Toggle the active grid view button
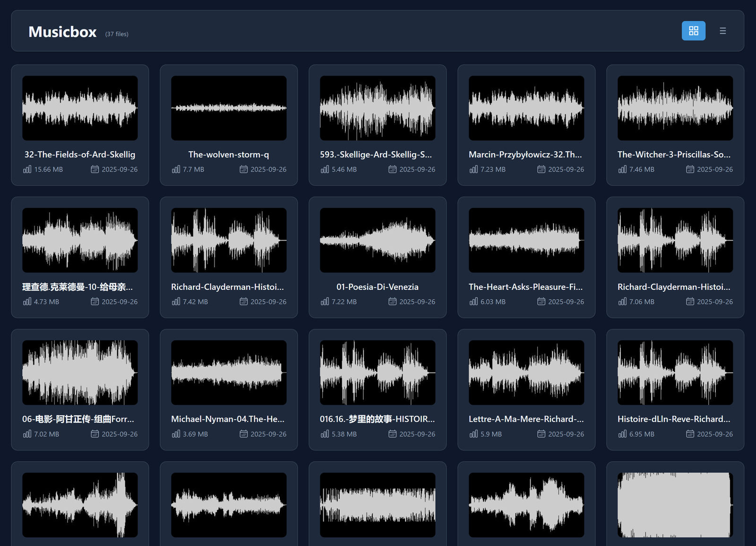The width and height of the screenshot is (756, 546). pyautogui.click(x=693, y=30)
